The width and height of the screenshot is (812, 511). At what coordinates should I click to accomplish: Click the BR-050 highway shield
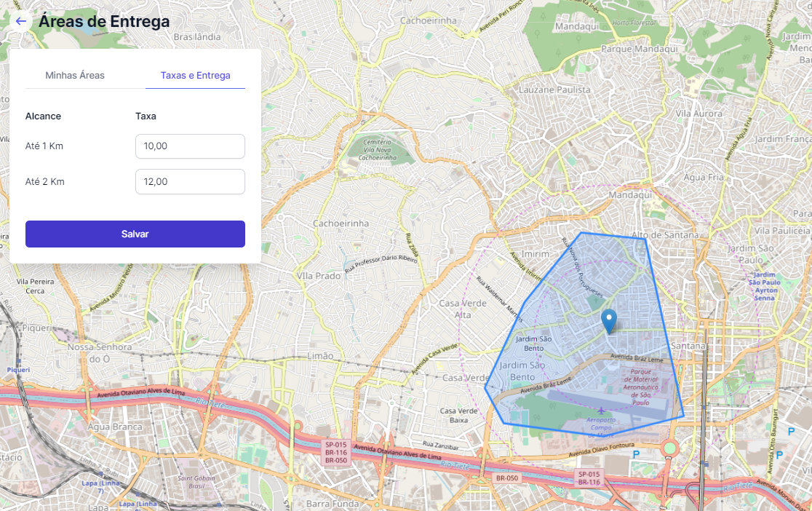pos(506,478)
